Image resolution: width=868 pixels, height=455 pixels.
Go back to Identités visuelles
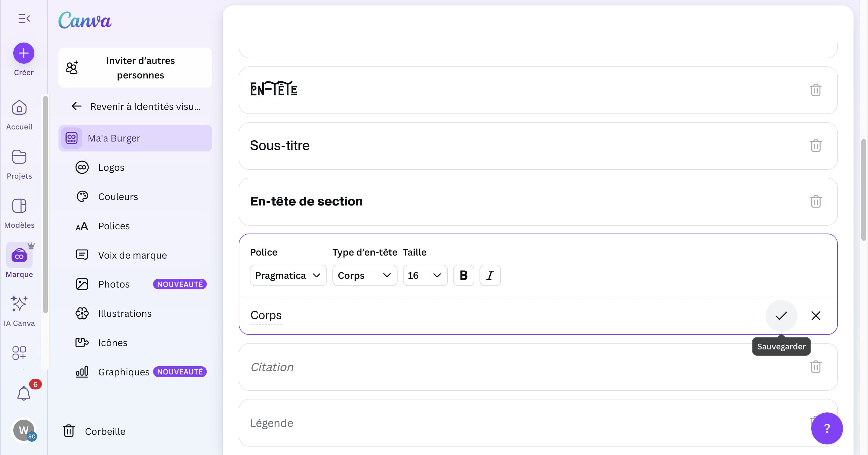[136, 107]
